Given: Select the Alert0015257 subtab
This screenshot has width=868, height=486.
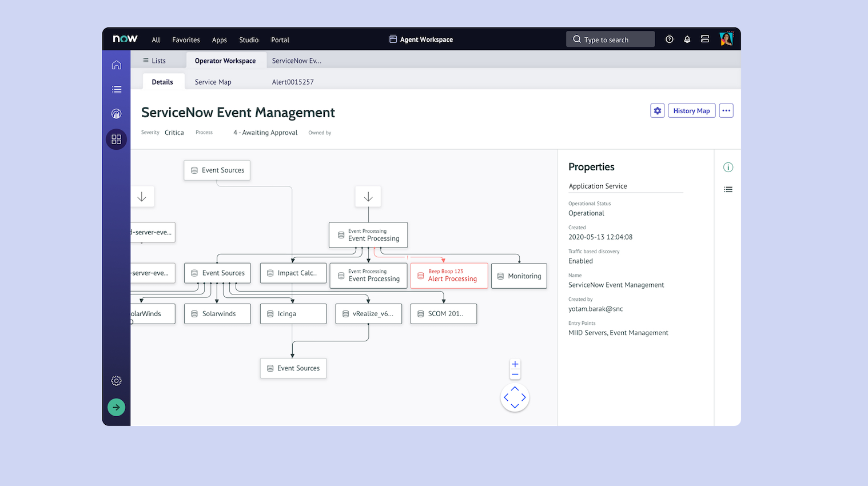Looking at the screenshot, I should [293, 82].
